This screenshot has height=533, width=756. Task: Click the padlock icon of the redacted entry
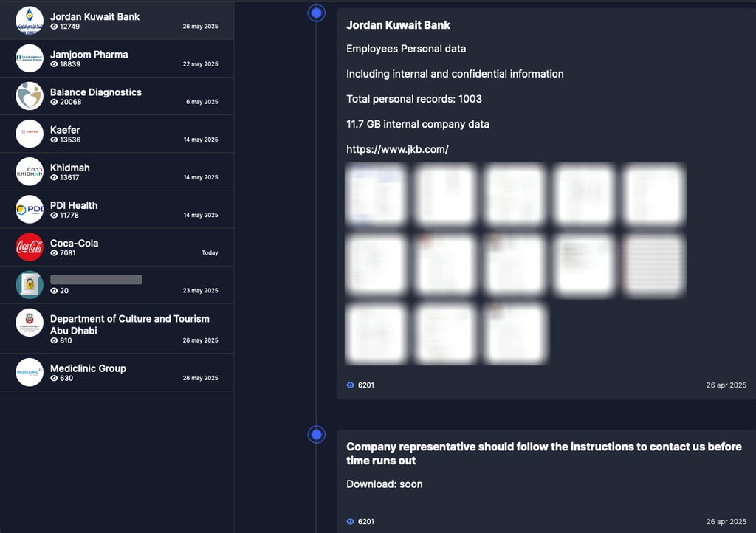(x=30, y=285)
